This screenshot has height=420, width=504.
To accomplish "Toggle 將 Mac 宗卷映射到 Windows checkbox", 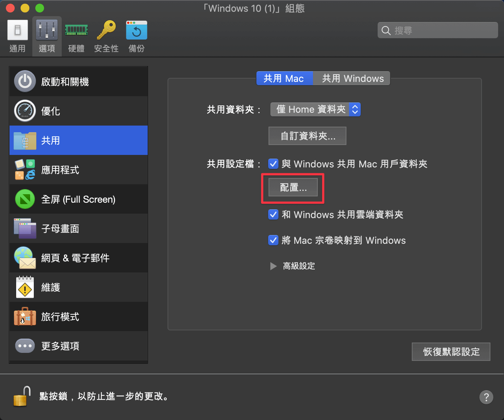I will click(273, 240).
